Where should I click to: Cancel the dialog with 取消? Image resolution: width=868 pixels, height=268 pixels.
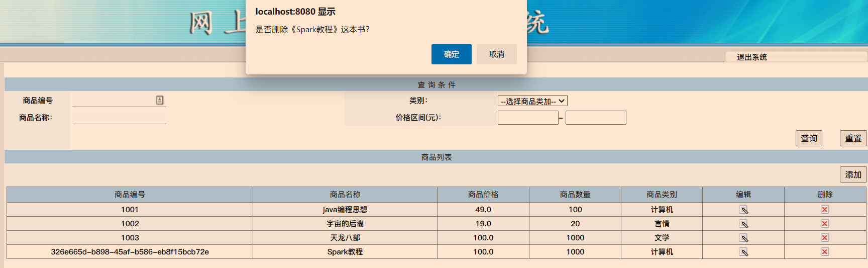tap(496, 54)
